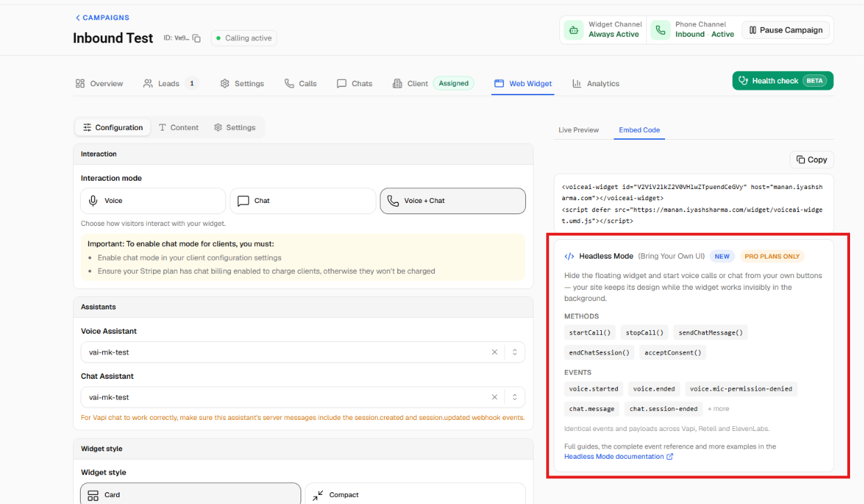Image resolution: width=864 pixels, height=504 pixels.
Task: Click the voice.started event chip
Action: click(x=593, y=389)
